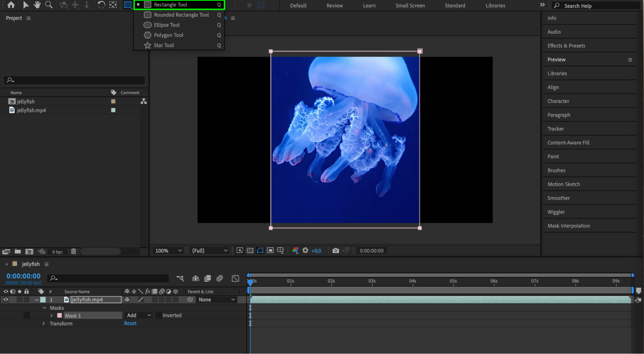
Task: Create new folder in Project panel
Action: 18,251
